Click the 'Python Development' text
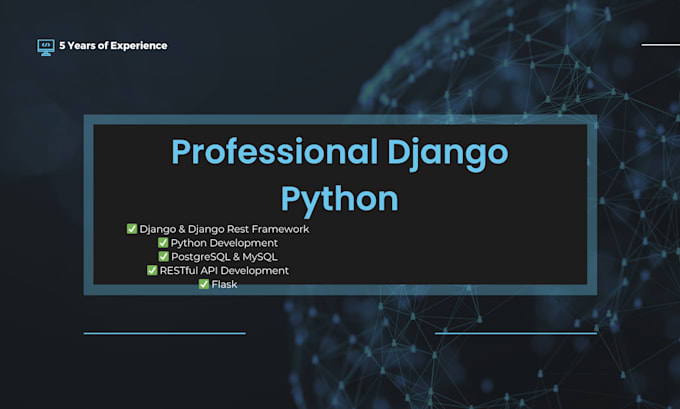The height and width of the screenshot is (409, 680). pyautogui.click(x=224, y=243)
